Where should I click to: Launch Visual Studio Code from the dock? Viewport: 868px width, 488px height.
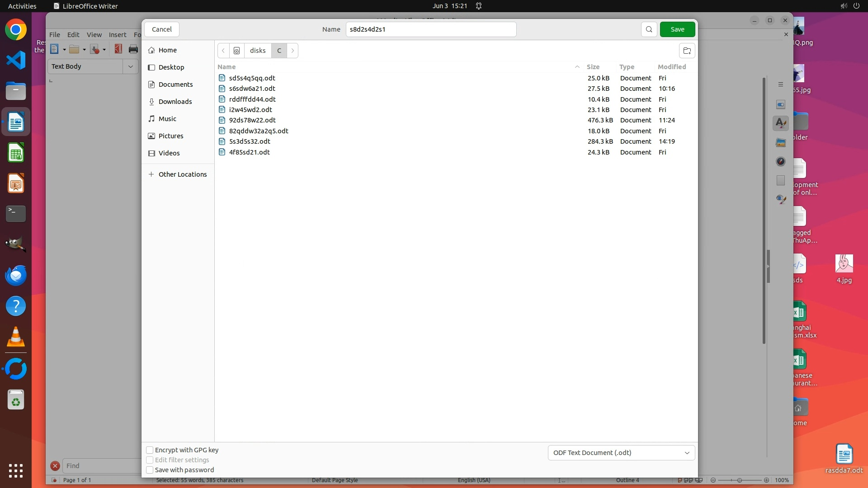[x=16, y=60]
